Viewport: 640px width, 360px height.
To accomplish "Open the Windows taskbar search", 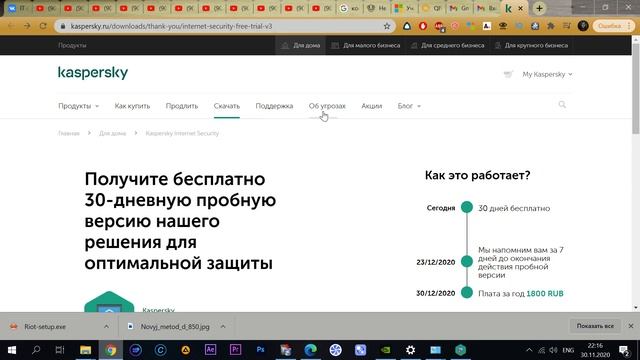I will (x=36, y=350).
